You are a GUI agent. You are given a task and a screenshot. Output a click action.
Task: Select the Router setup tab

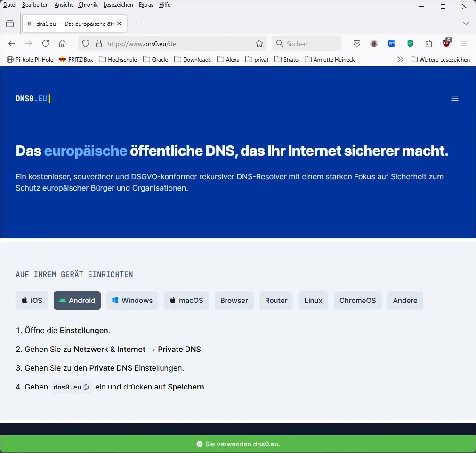point(276,301)
